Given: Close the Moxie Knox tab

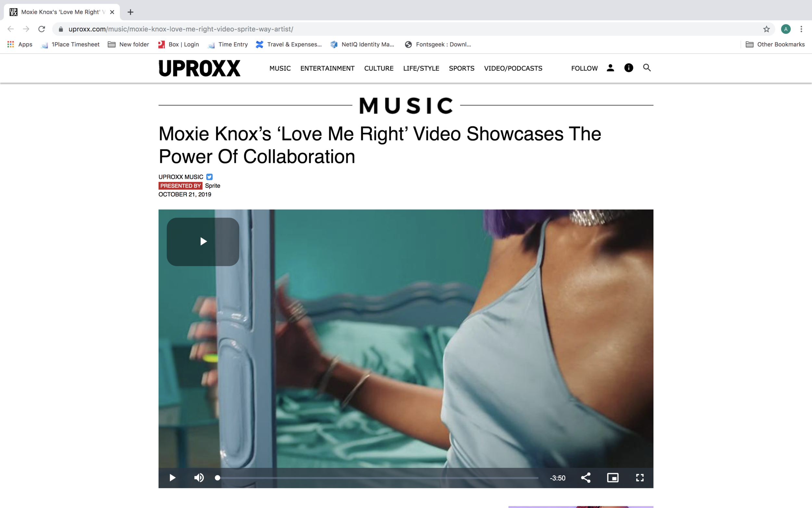Looking at the screenshot, I should tap(112, 12).
